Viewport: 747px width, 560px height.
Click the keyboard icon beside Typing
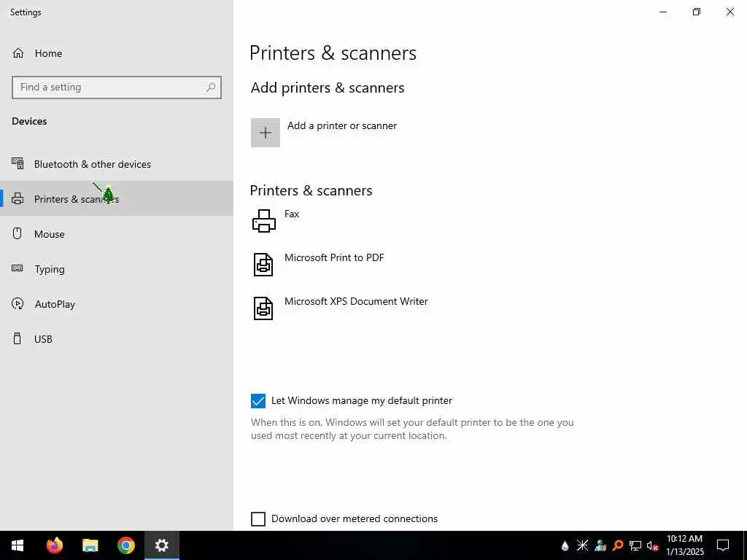(x=18, y=268)
